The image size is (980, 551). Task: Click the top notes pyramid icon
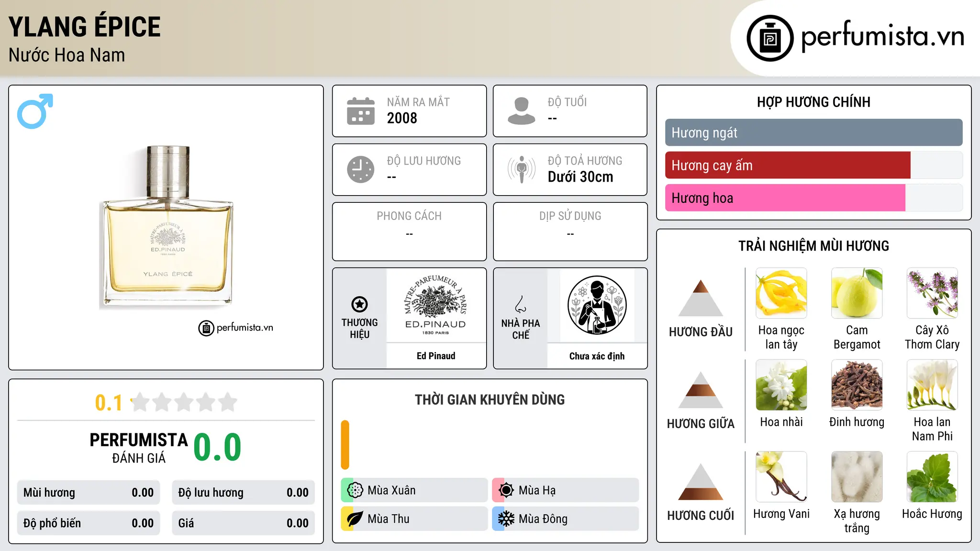tap(701, 298)
